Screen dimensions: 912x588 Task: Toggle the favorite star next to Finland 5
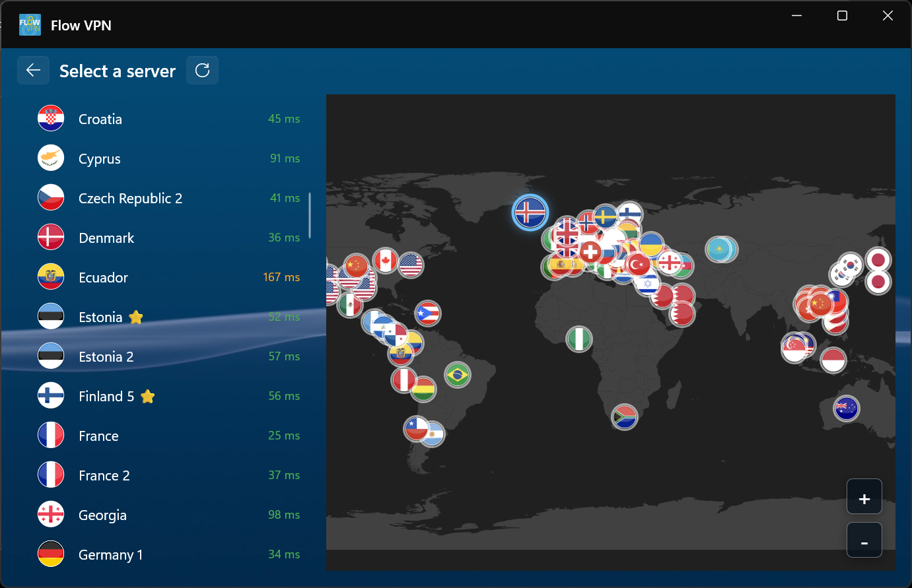[x=148, y=397]
